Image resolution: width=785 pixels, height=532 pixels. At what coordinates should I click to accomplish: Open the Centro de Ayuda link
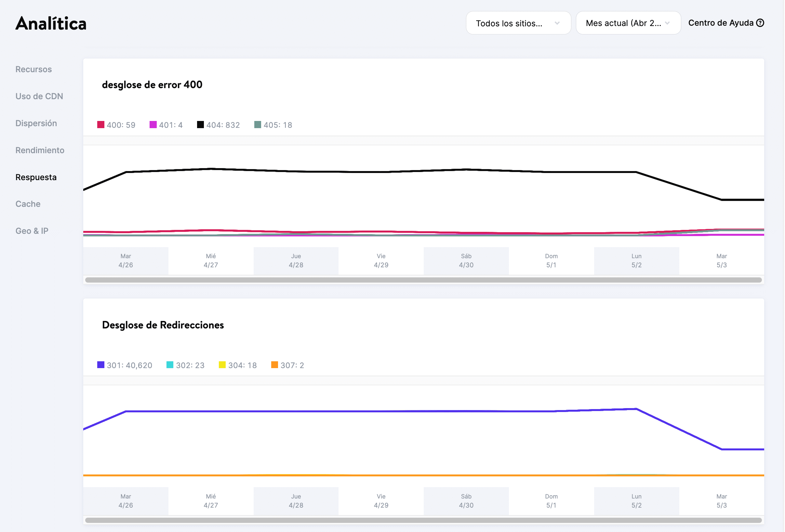(721, 23)
